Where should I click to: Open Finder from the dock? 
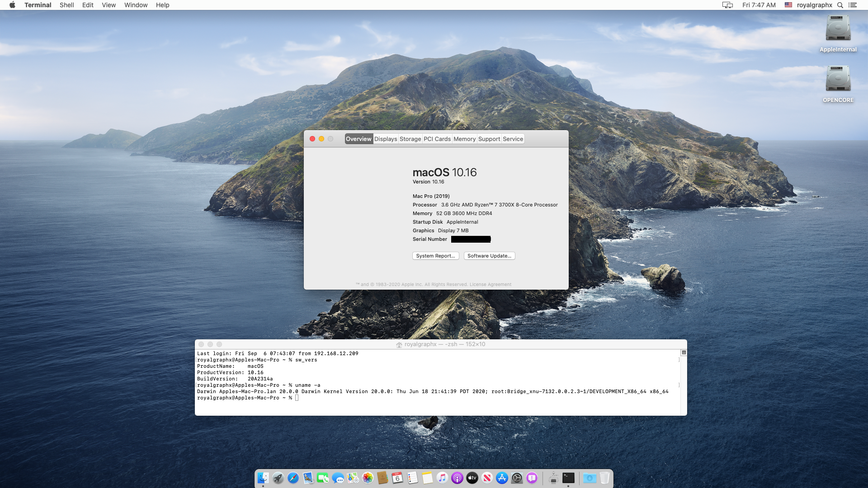tap(263, 478)
